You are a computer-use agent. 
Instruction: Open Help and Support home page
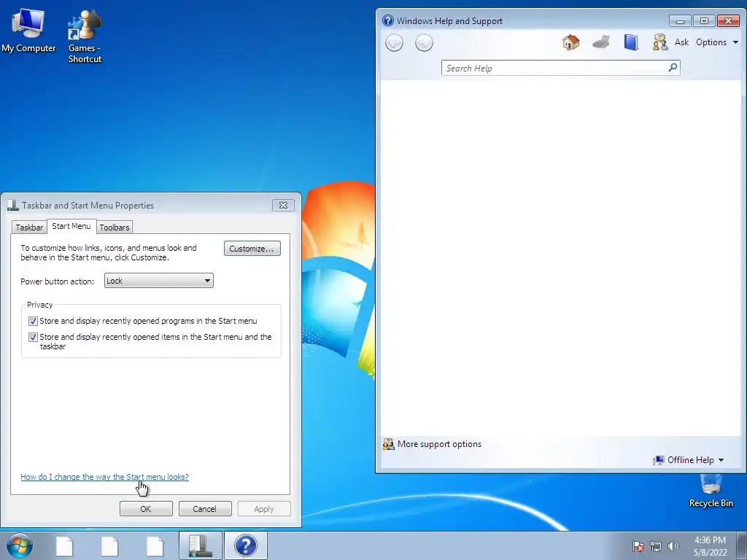coord(570,42)
